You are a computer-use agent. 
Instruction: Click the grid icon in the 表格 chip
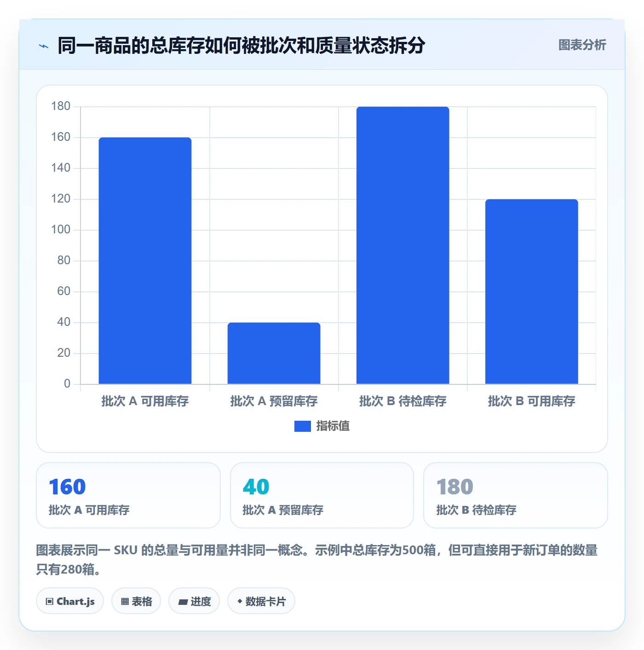pos(125,602)
